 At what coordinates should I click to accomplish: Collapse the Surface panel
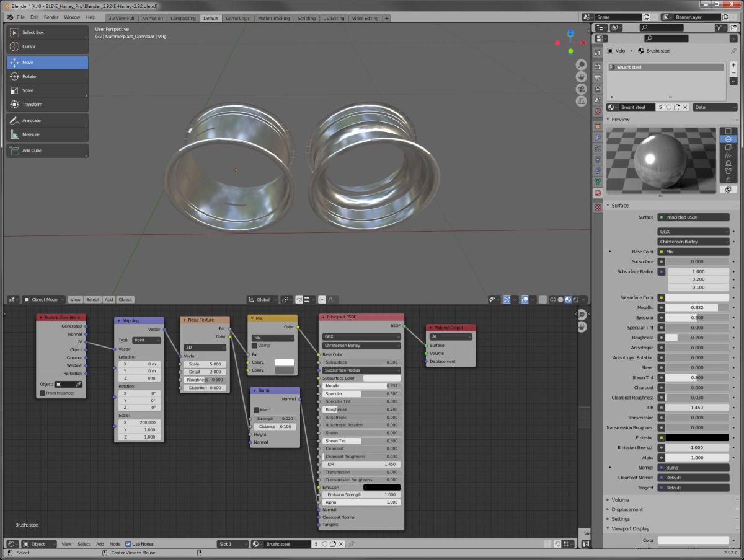coord(619,205)
